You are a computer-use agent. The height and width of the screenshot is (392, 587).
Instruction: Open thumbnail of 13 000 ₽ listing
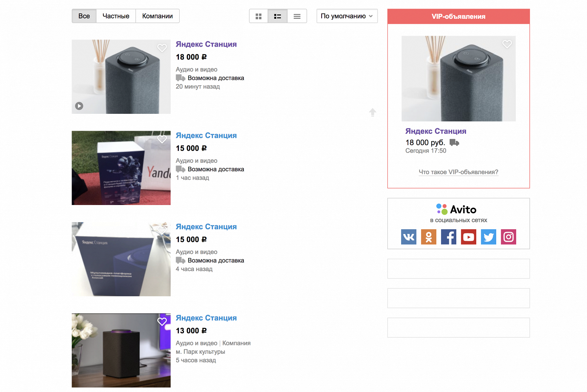pos(121,350)
